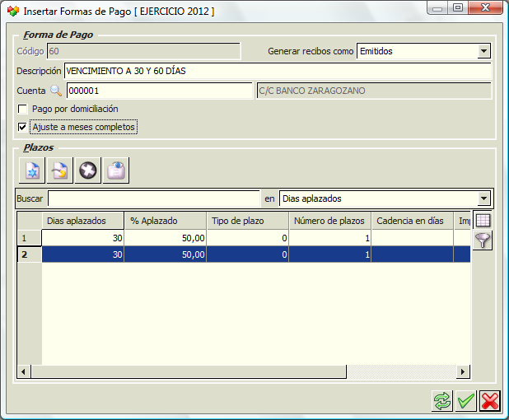Click % Aplazado 50,00 in row 1
The height and width of the screenshot is (420, 509).
click(x=166, y=238)
